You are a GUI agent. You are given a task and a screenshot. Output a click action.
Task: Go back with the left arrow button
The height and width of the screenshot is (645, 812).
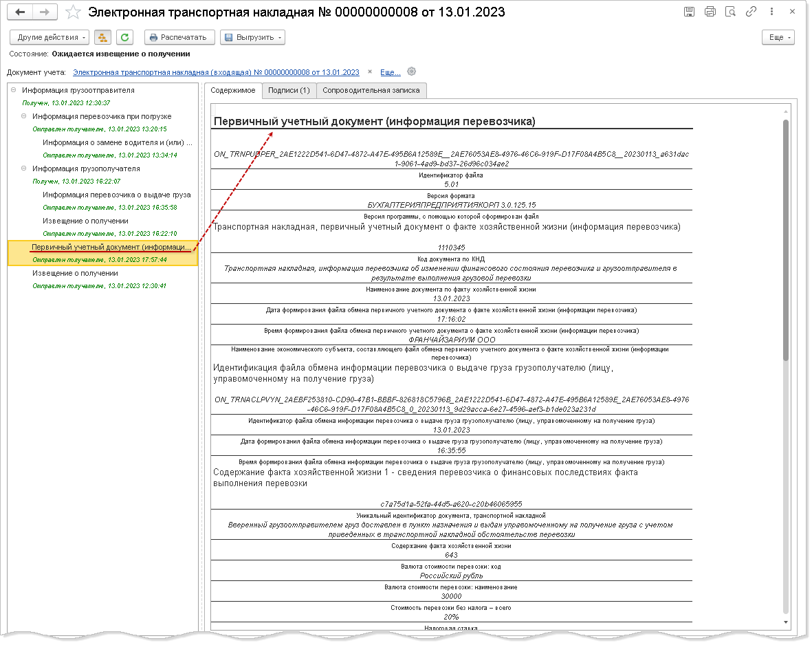[x=20, y=12]
